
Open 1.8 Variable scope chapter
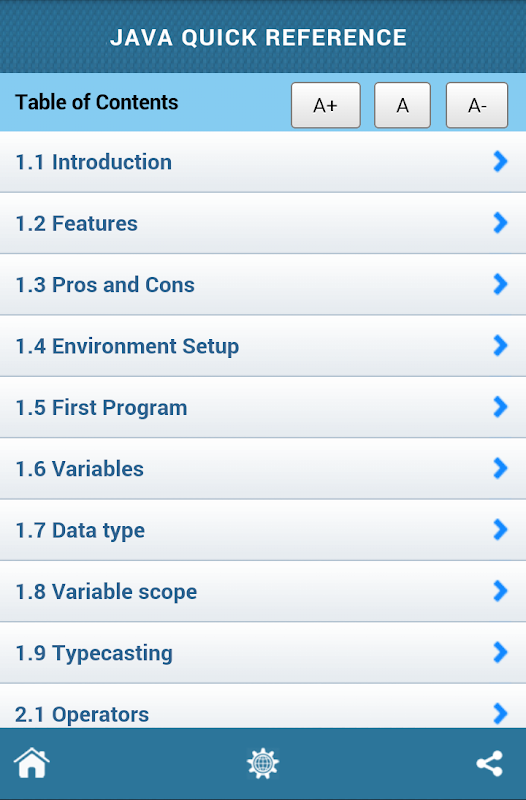tap(263, 591)
